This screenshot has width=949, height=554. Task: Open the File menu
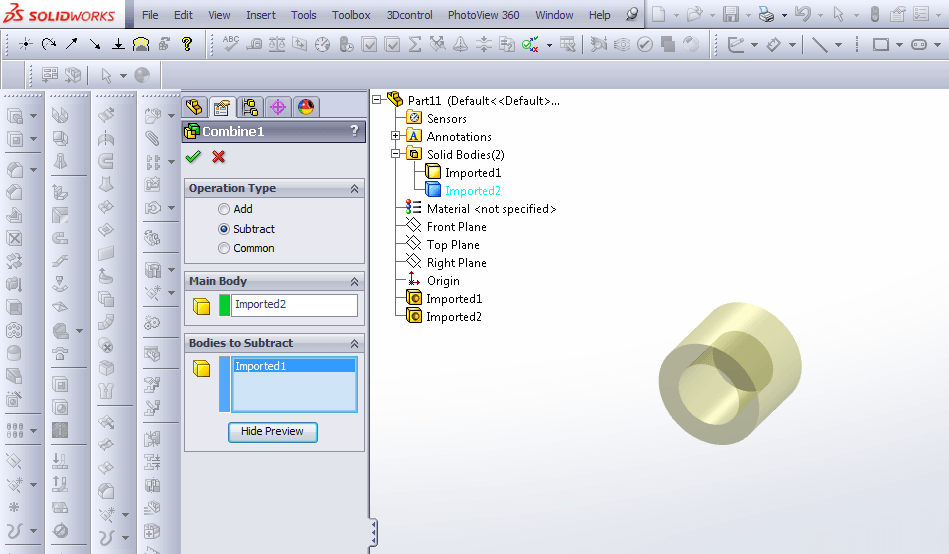point(150,15)
